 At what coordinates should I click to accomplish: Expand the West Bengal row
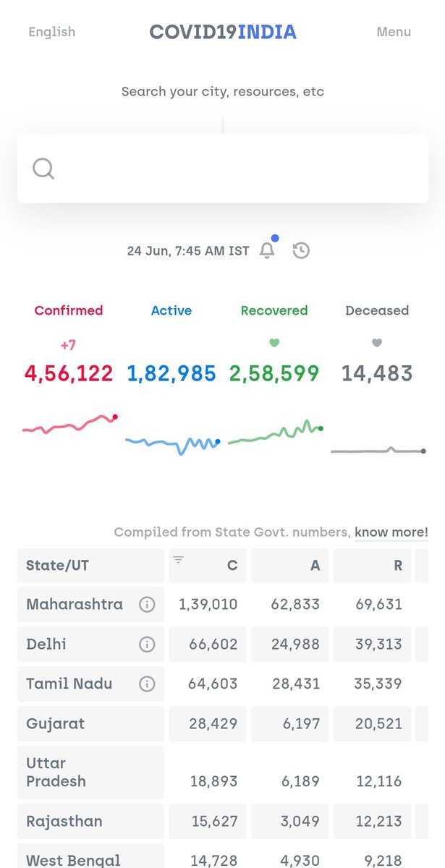tap(223, 856)
